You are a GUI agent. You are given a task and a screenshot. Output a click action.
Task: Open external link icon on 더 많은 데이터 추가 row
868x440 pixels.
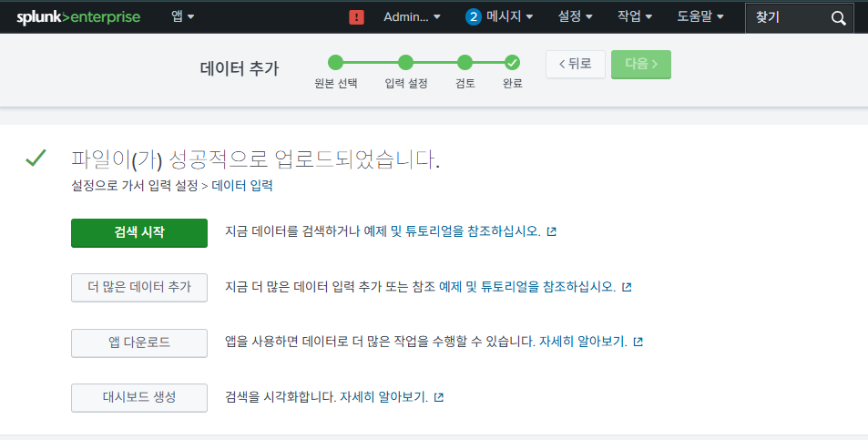pyautogui.click(x=627, y=287)
